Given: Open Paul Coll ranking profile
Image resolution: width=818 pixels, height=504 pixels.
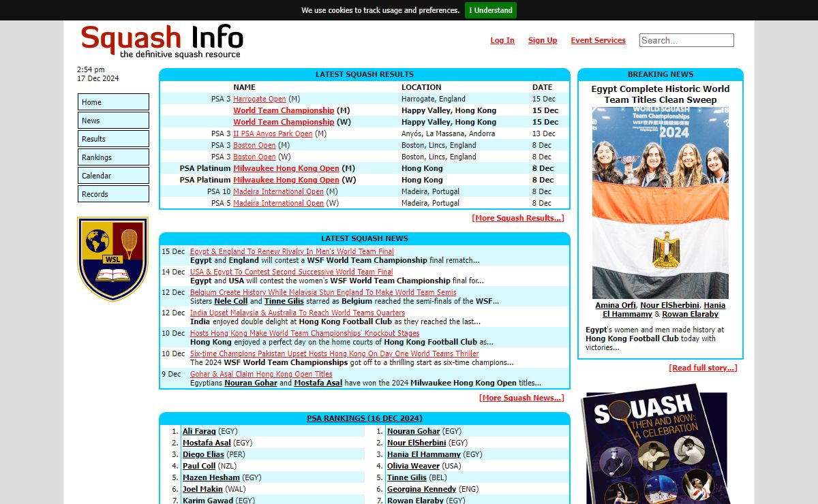Looking at the screenshot, I should coord(199,466).
